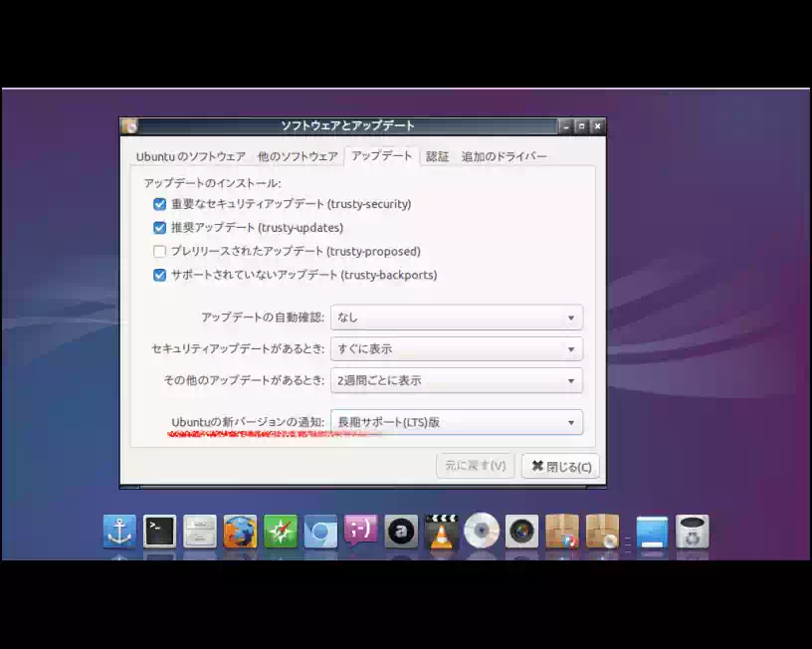Click the window menu icon in title bar
The width and height of the screenshot is (812, 649).
[x=129, y=125]
